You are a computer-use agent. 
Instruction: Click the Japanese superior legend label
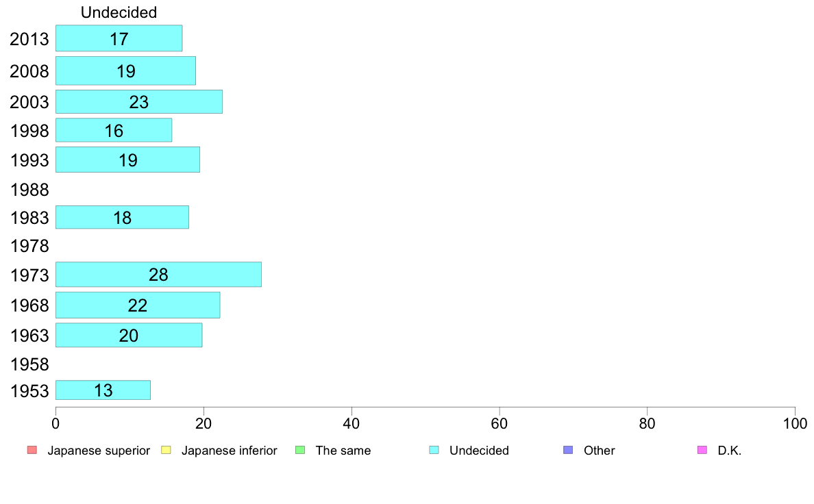(x=99, y=451)
